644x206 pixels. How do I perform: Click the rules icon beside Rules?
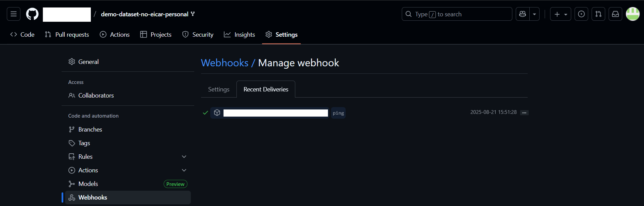pyautogui.click(x=72, y=157)
